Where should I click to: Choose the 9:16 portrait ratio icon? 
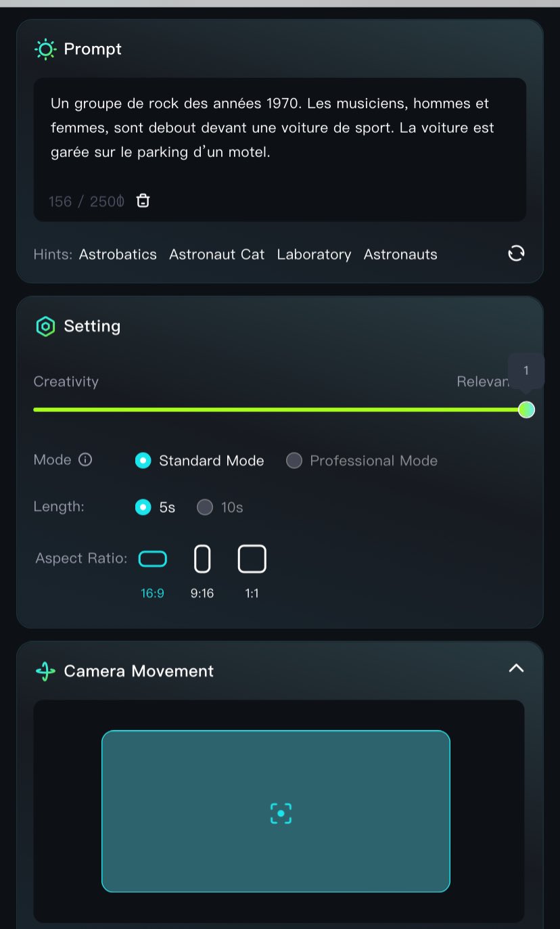[202, 560]
